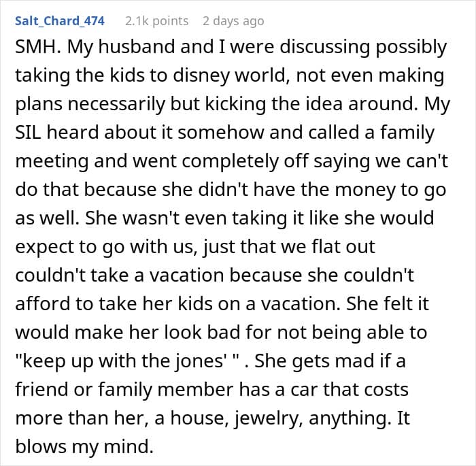Open the Salt_Chard_474 user profile link

point(60,21)
